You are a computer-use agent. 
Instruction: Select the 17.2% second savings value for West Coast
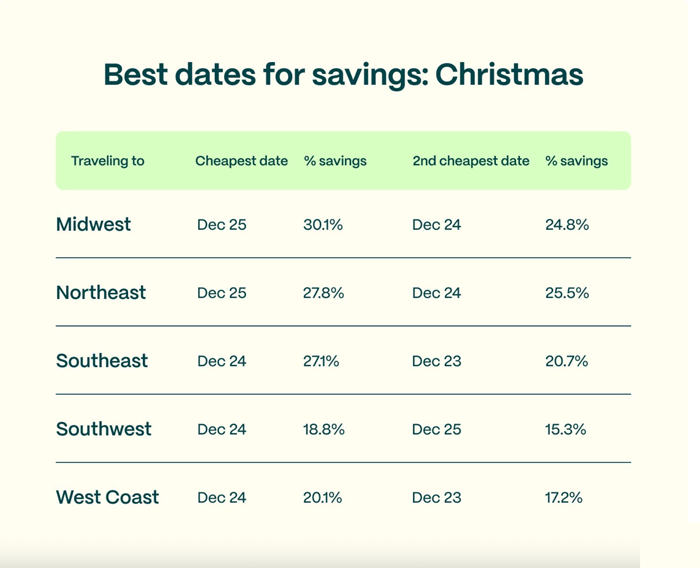click(x=564, y=497)
